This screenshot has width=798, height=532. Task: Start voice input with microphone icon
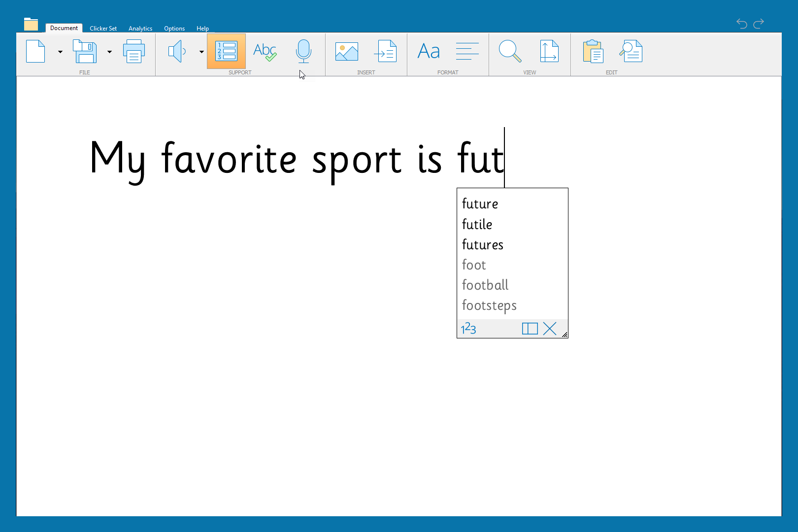(x=303, y=52)
